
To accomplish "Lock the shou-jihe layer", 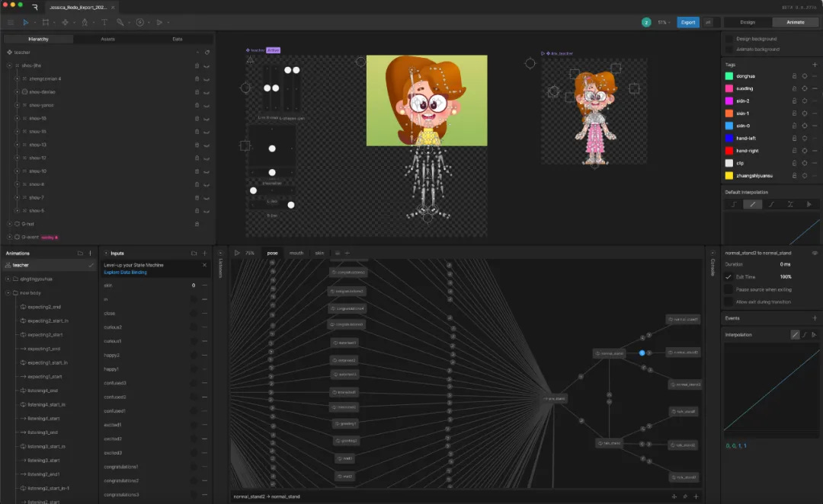I will coord(197,65).
